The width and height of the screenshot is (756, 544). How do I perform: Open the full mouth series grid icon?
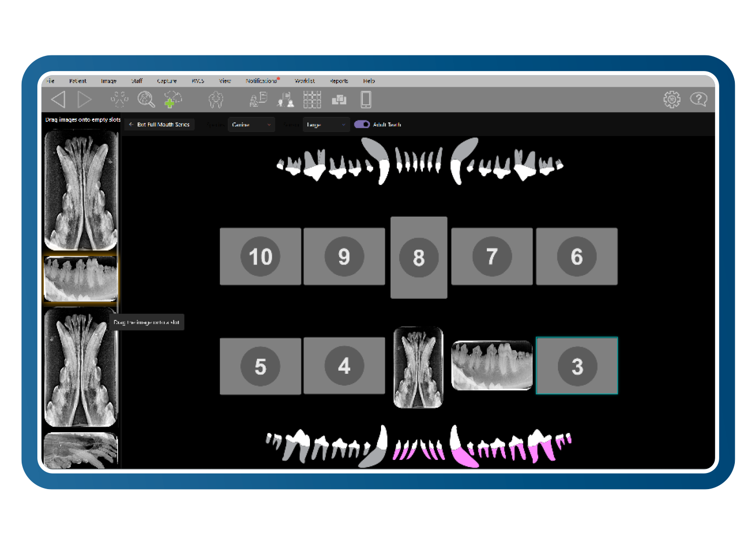[312, 99]
